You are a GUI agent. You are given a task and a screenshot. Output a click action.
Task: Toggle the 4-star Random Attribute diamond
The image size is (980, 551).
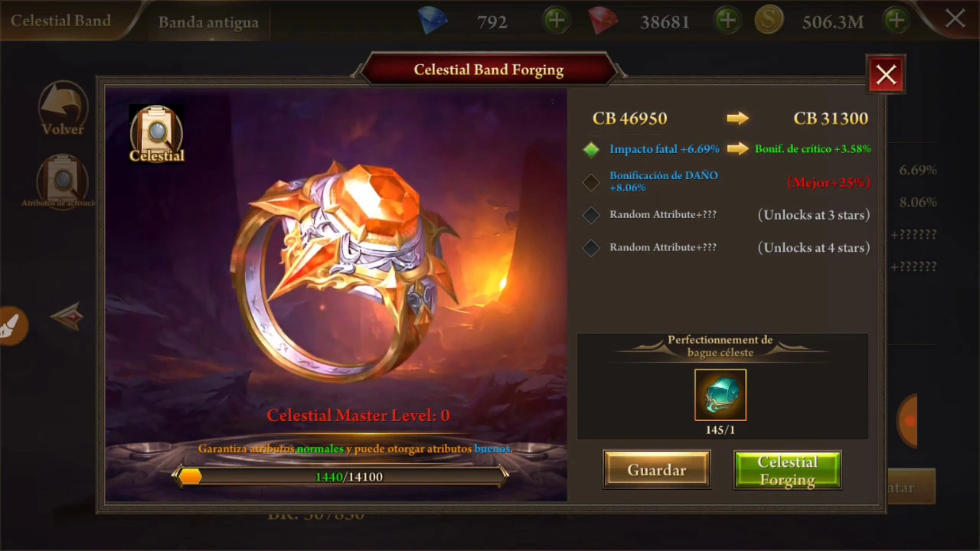[x=591, y=247]
